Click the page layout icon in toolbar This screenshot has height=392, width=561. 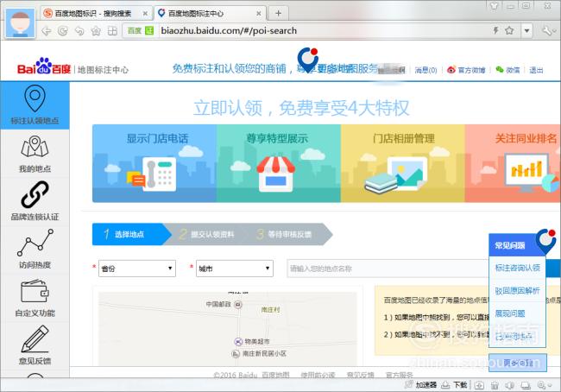(112, 31)
